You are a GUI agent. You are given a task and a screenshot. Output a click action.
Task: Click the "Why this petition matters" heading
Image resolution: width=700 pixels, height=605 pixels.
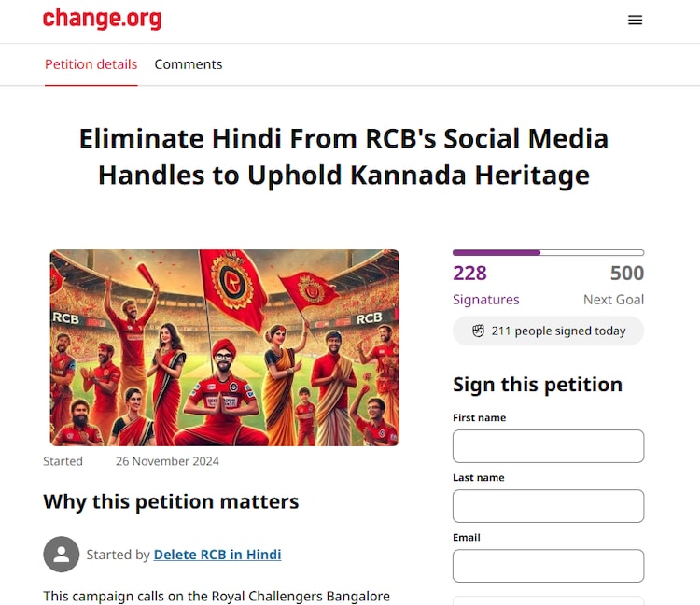coord(171,501)
